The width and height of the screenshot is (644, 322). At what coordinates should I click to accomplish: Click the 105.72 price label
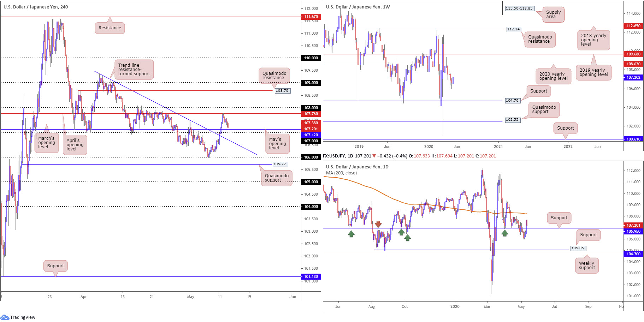tap(280, 164)
